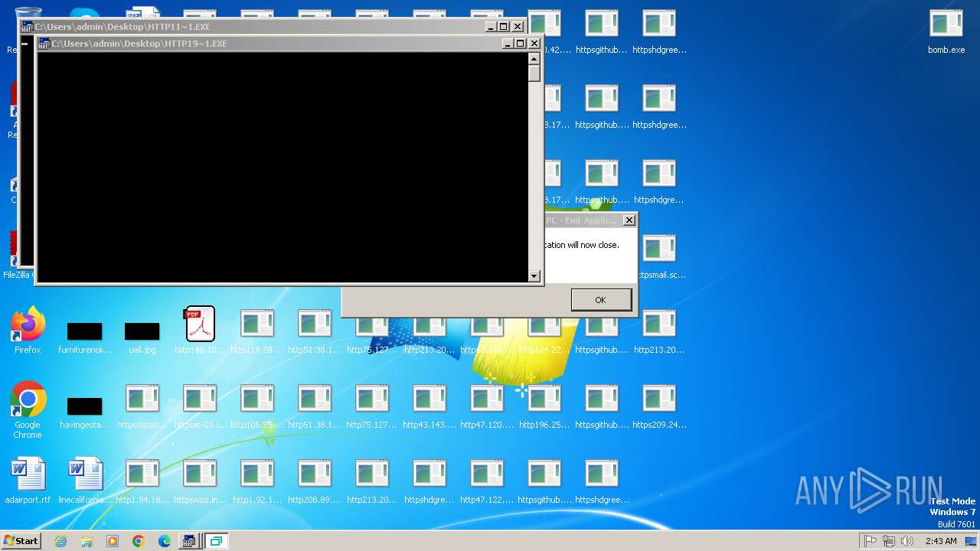The height and width of the screenshot is (551, 980).
Task: Open the HTTP19~1.EXE console system menu icon
Action: pyautogui.click(x=44, y=44)
